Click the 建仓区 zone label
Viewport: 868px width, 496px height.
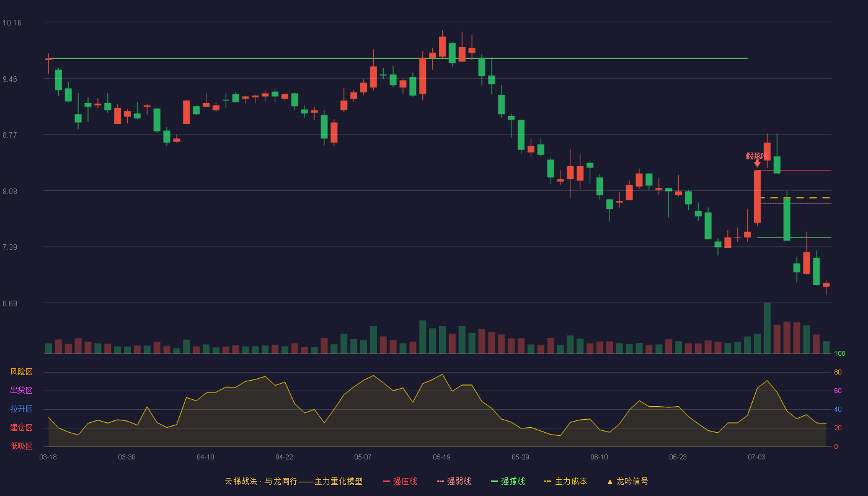point(21,428)
